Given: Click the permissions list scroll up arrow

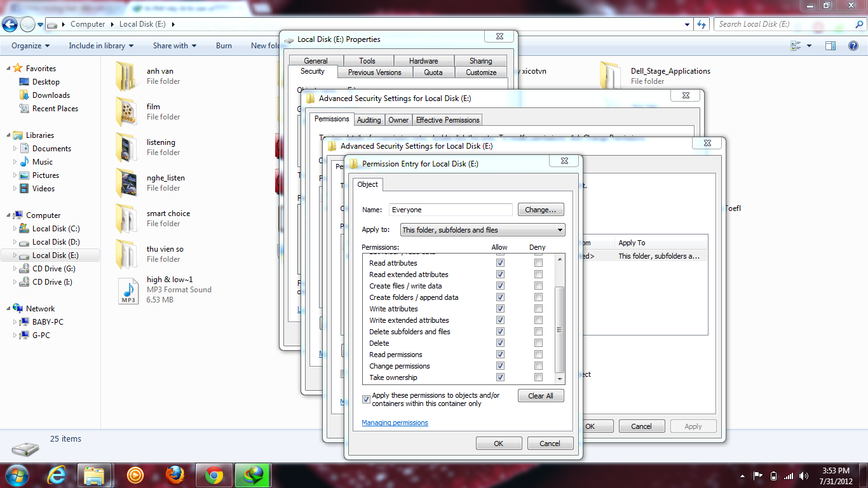Looking at the screenshot, I should [x=559, y=259].
